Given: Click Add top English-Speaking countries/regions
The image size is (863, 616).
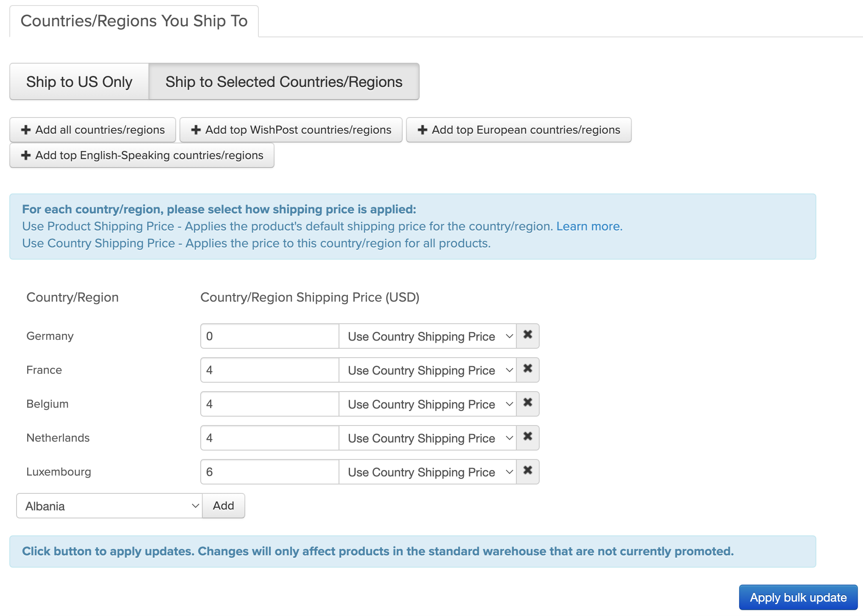Looking at the screenshot, I should (142, 155).
